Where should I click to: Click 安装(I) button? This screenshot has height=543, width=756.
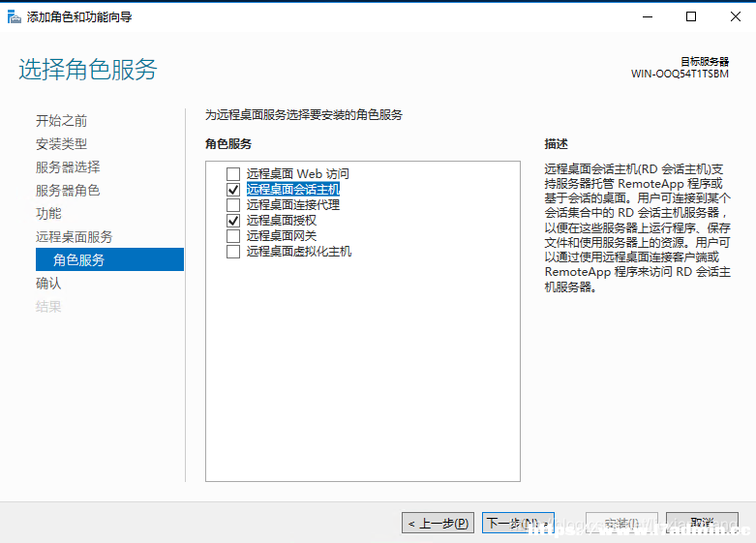622,523
